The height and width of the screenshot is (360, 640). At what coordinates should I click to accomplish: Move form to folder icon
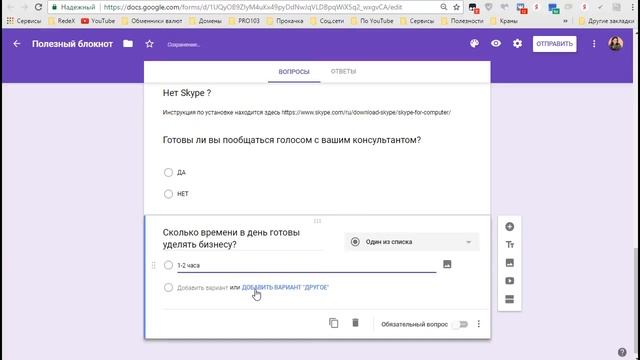(128, 44)
